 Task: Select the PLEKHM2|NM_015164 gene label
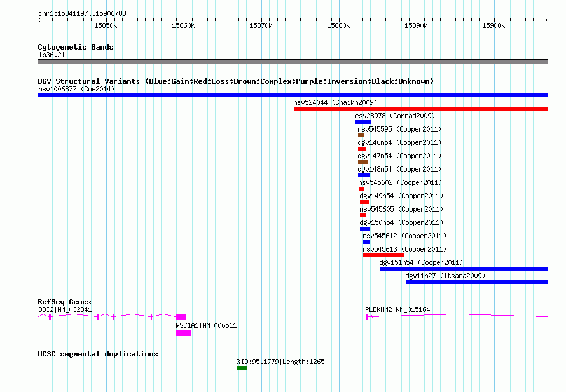point(397,309)
